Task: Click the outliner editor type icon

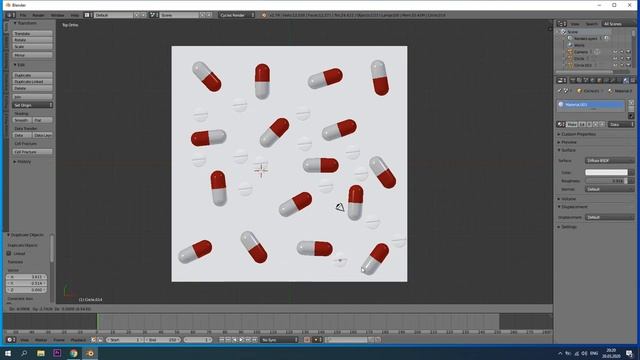Action: point(561,24)
